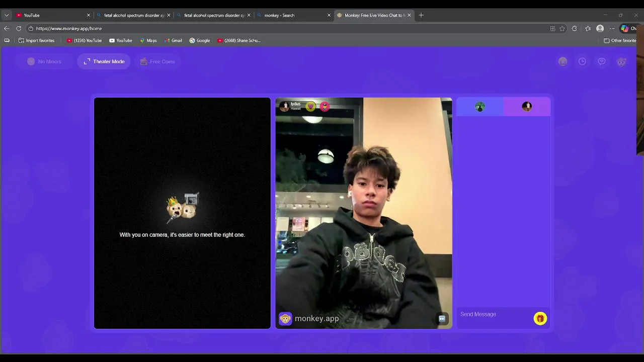Expand the Other favorites folder

620,41
